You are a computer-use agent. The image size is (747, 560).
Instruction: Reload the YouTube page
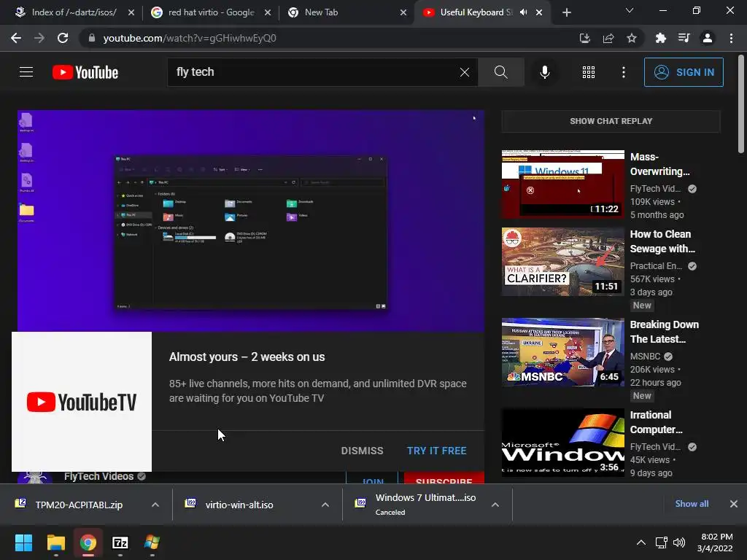pos(63,38)
